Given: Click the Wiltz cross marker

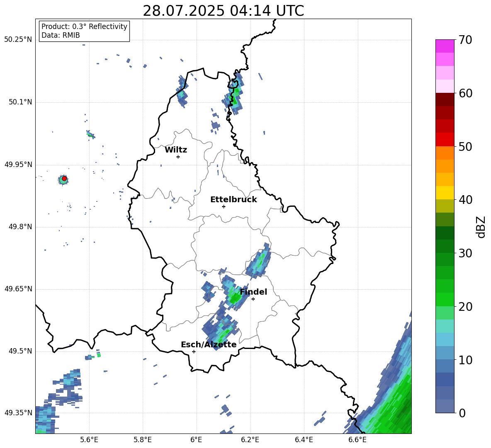Looking at the screenshot, I should [x=178, y=157].
